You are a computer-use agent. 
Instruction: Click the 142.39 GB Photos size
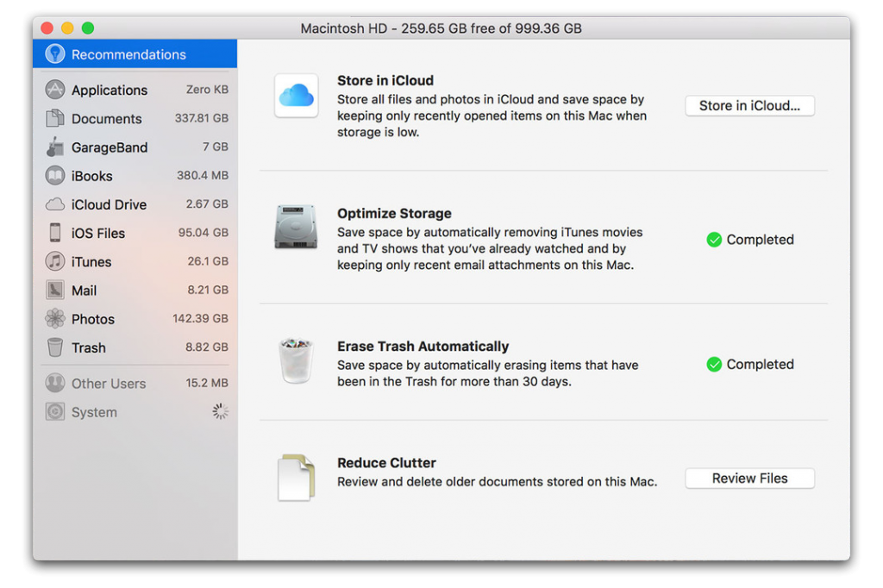pyautogui.click(x=200, y=319)
